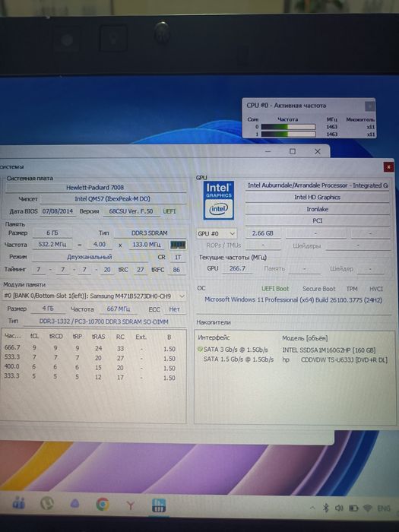Open the purple assistant icon in the taskbar
Image resolution: width=399 pixels, height=532 pixels.
click(x=75, y=504)
